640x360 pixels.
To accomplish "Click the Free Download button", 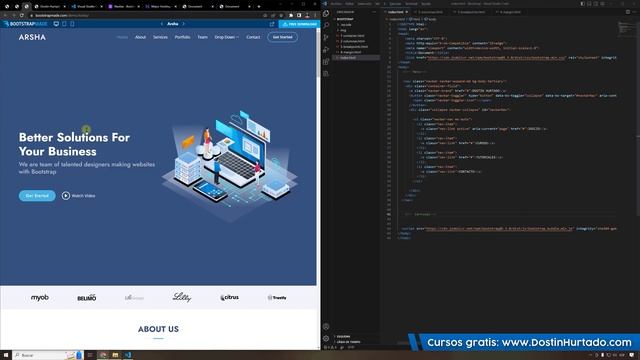I will [300, 24].
